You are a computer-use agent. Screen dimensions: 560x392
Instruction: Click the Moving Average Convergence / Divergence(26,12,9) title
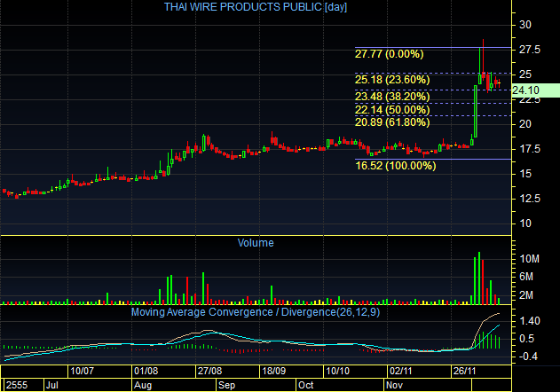click(x=256, y=312)
